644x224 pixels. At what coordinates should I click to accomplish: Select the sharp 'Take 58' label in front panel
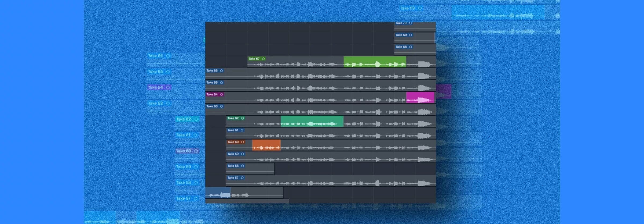[233, 166]
